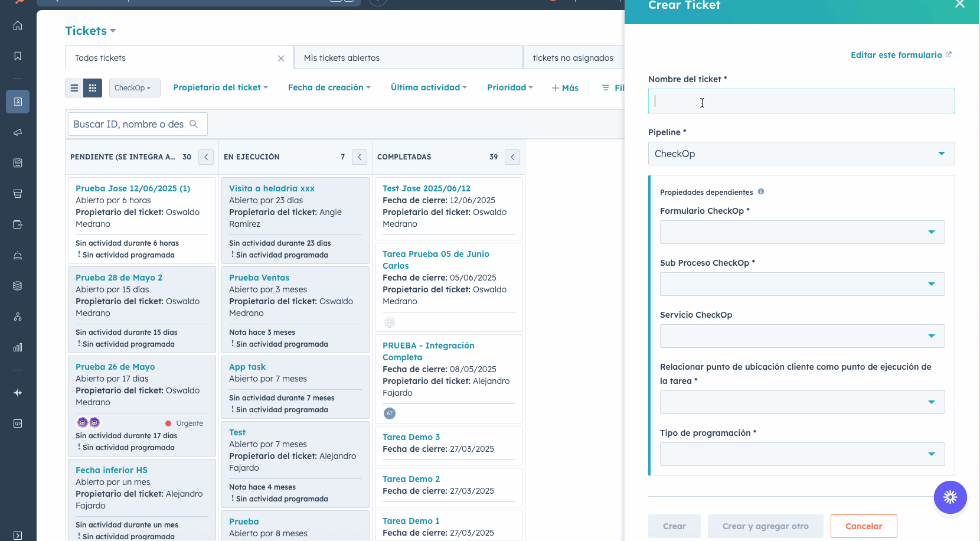
Task: Open the Bookmarks icon in left sidebar
Action: tap(18, 56)
